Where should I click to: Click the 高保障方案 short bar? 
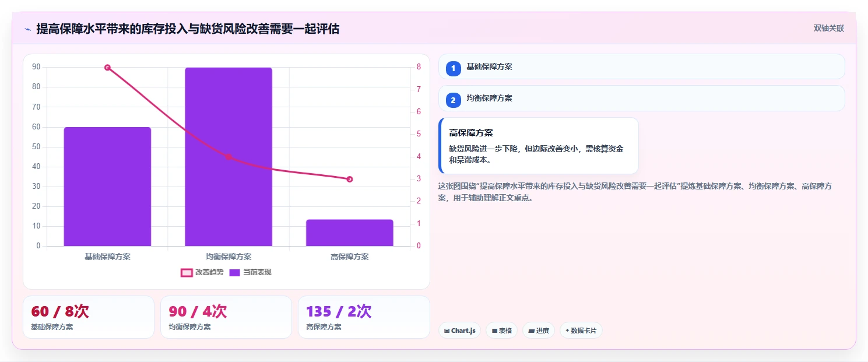(x=350, y=233)
